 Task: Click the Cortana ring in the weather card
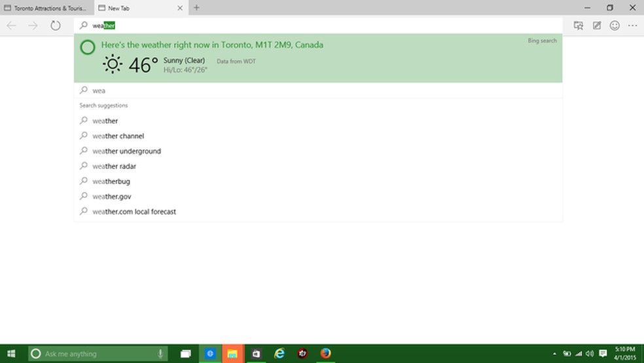[88, 47]
